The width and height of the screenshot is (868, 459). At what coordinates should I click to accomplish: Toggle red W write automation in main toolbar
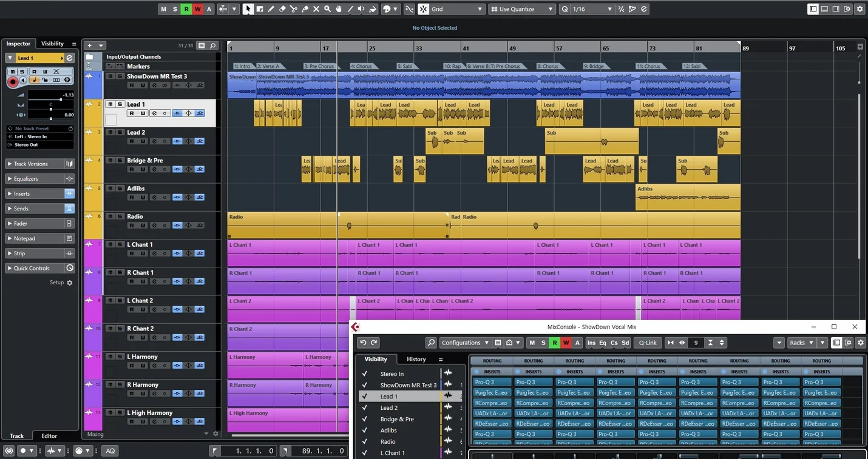pyautogui.click(x=198, y=9)
